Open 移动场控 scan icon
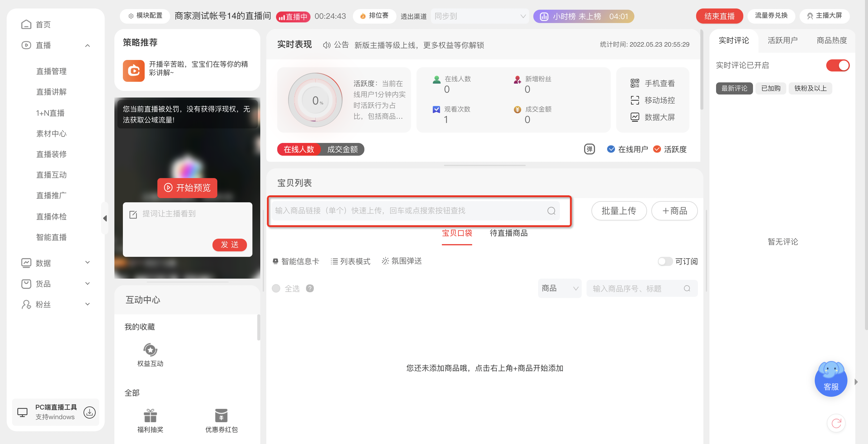The height and width of the screenshot is (444, 868). point(634,100)
